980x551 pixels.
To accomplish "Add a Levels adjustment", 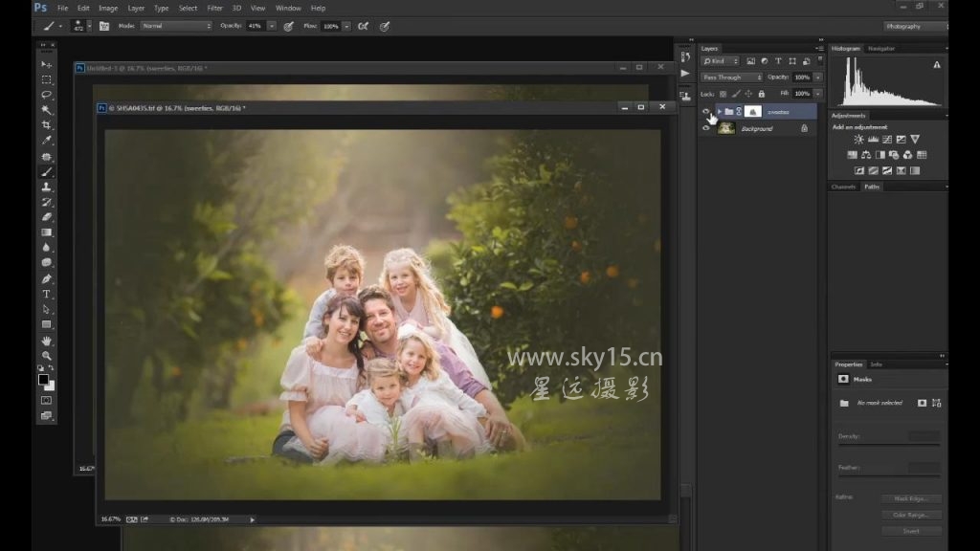I will point(873,140).
